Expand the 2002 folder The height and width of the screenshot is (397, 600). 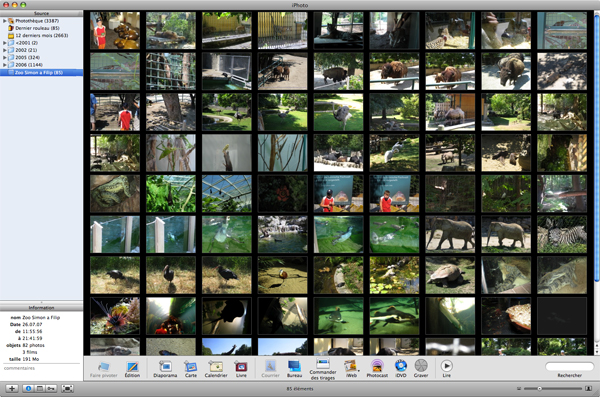5,50
